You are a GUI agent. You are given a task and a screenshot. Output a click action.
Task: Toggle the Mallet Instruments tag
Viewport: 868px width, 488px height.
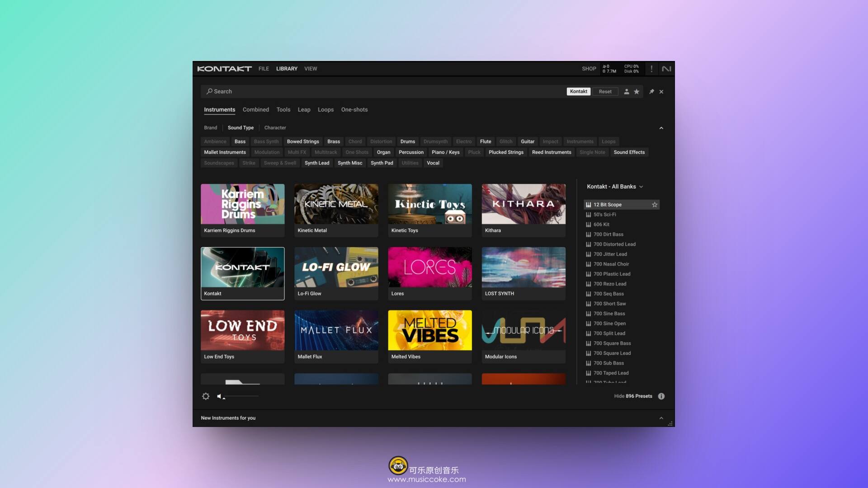(x=225, y=152)
